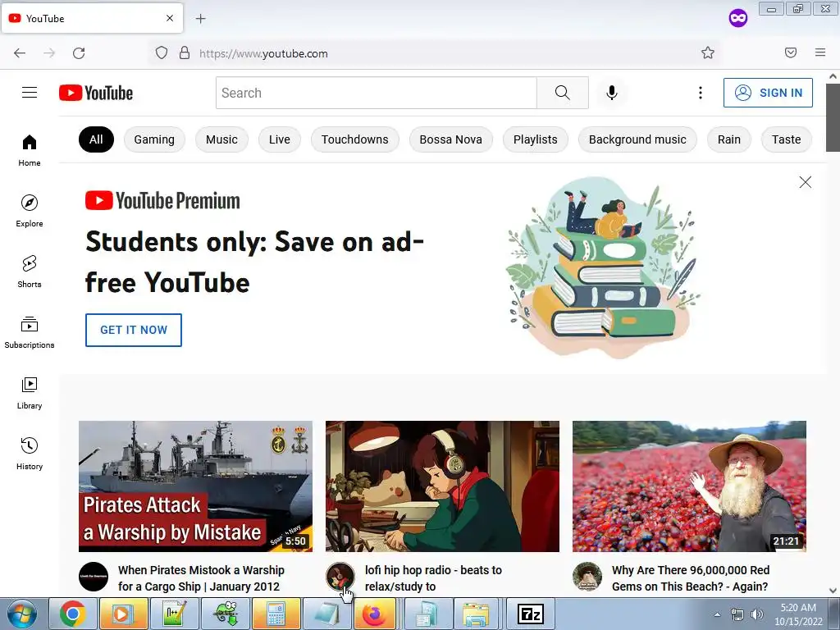Open lofi hip hop radio title
The image size is (840, 630).
[433, 578]
